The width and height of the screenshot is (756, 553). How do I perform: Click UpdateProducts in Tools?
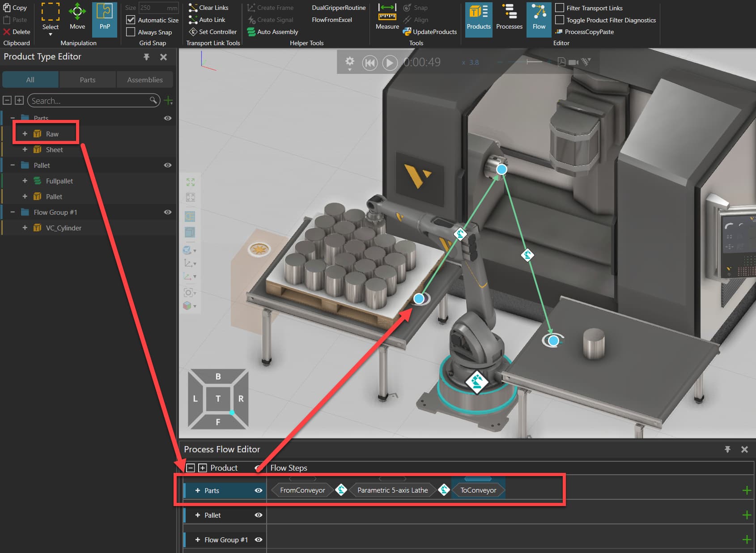(x=429, y=32)
